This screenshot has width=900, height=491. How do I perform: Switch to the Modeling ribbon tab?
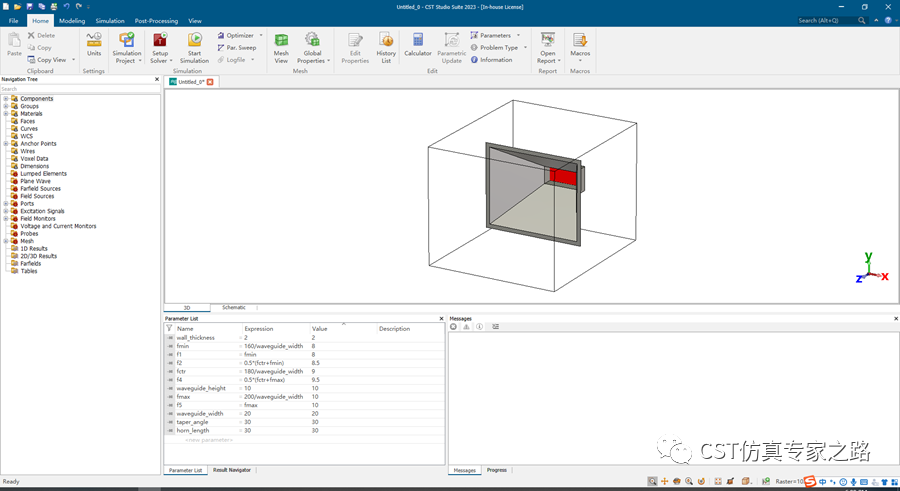click(72, 21)
